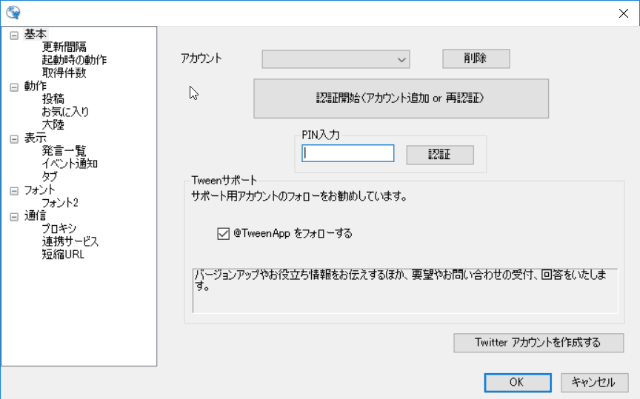Select プロキシ tree item

[x=59, y=228]
